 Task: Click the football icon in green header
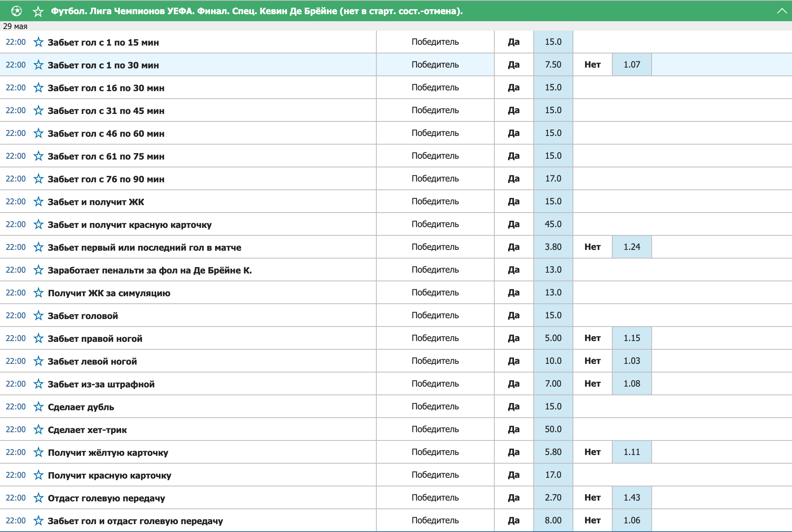[17, 11]
